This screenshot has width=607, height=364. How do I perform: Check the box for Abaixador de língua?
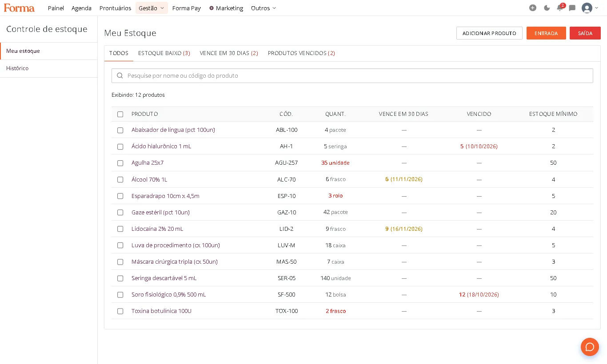click(x=120, y=130)
